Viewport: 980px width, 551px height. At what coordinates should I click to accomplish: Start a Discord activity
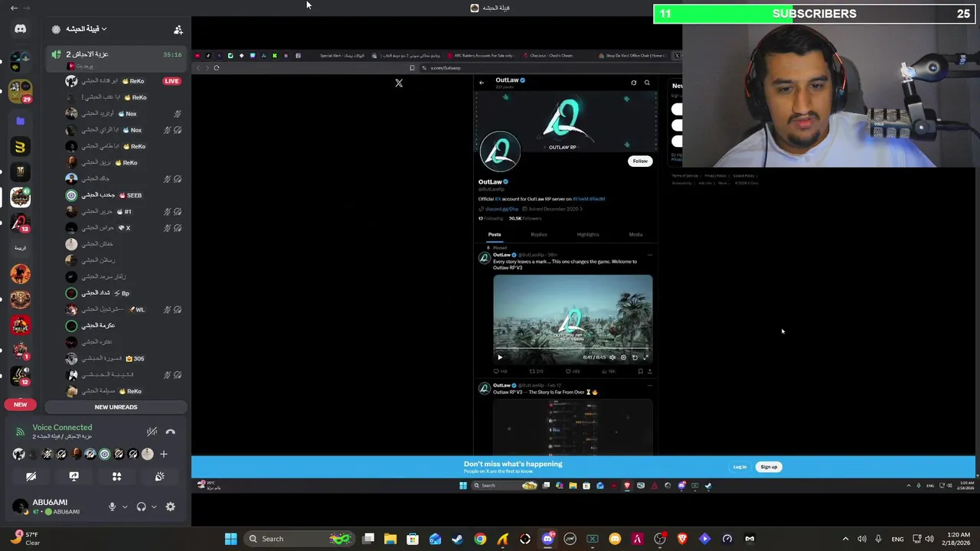(x=116, y=476)
